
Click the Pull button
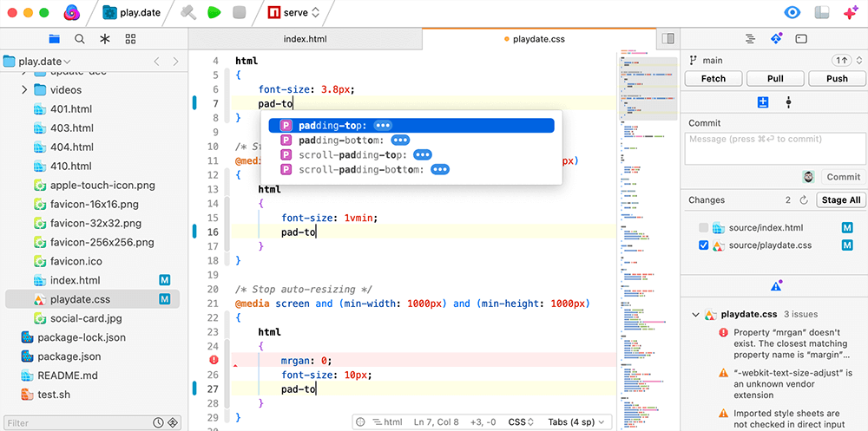pyautogui.click(x=775, y=79)
